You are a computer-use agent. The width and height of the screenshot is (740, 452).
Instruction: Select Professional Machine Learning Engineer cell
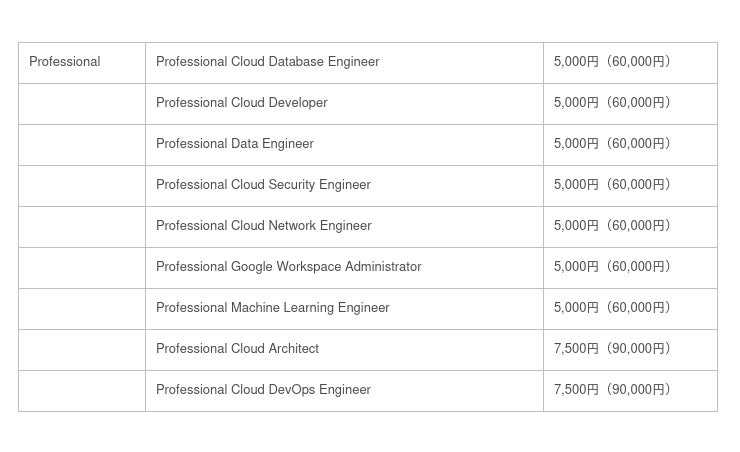[273, 308]
